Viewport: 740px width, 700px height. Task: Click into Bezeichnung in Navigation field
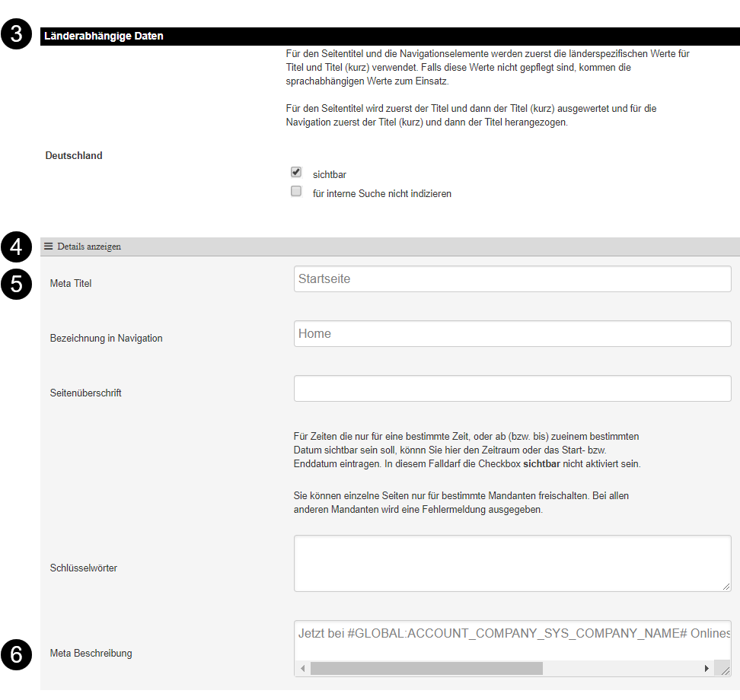512,334
